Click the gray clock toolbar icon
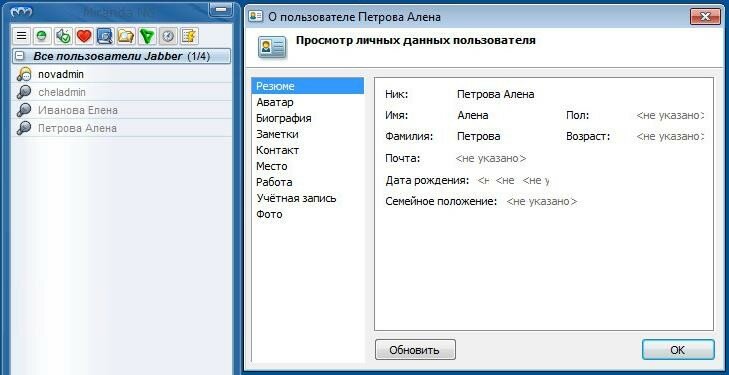729x375 pixels. coord(168,36)
